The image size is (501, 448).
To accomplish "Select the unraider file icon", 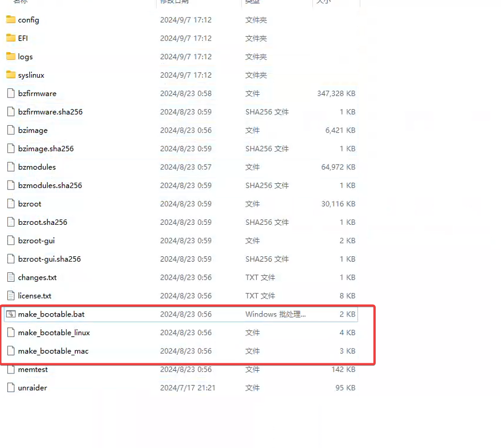I will click(x=11, y=388).
